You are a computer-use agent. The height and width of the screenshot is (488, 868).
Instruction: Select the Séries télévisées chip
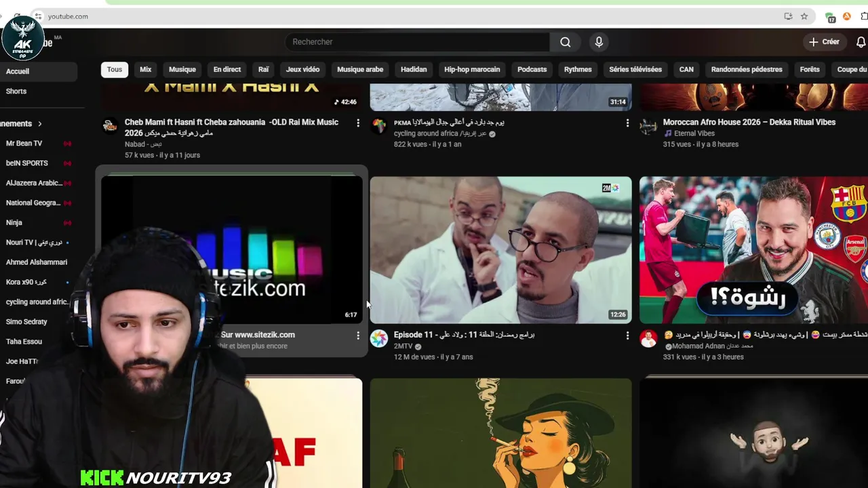(x=635, y=69)
